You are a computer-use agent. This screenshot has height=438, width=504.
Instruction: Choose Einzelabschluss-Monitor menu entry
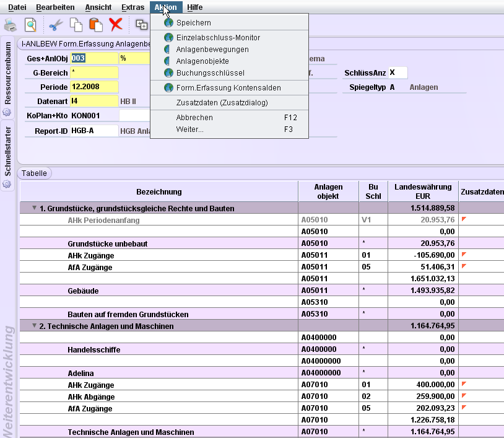coord(229,38)
